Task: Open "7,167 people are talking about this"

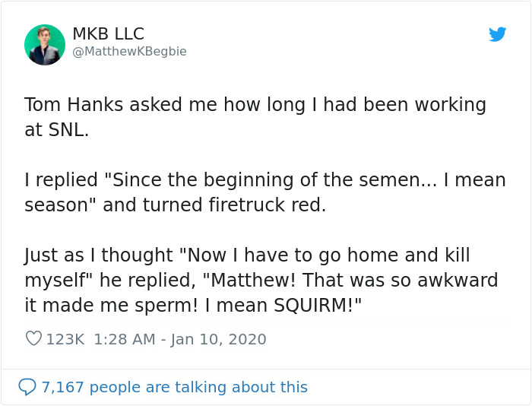Action: click(175, 387)
